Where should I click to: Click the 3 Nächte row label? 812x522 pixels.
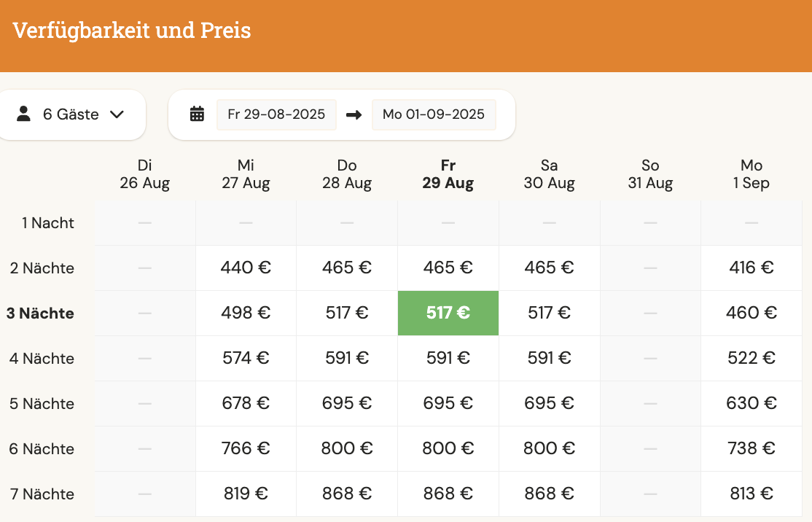[x=40, y=313]
